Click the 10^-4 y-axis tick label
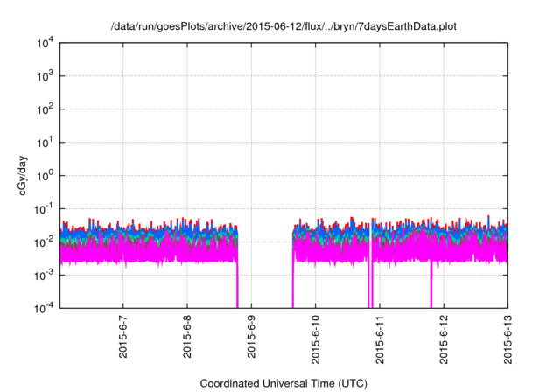The image size is (560, 392). click(x=44, y=308)
